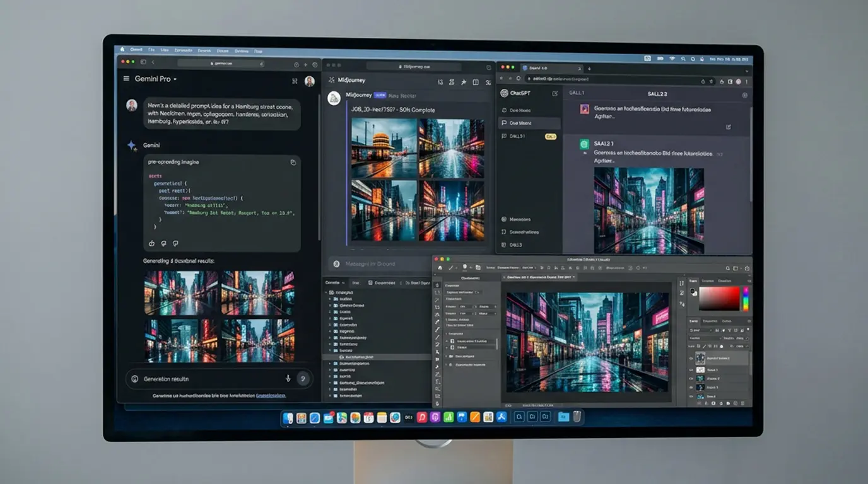Open Finder from the macOS dock
This screenshot has width=868, height=484.
point(288,417)
